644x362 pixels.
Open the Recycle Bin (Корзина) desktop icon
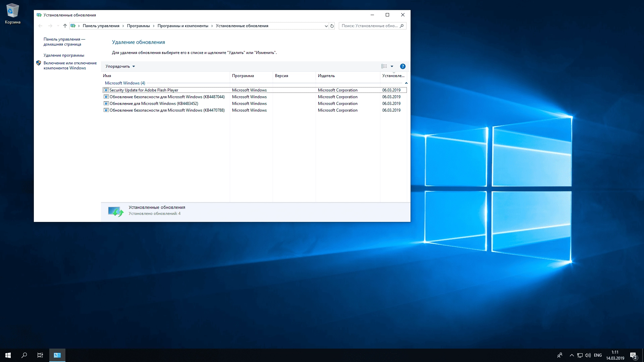tap(12, 14)
